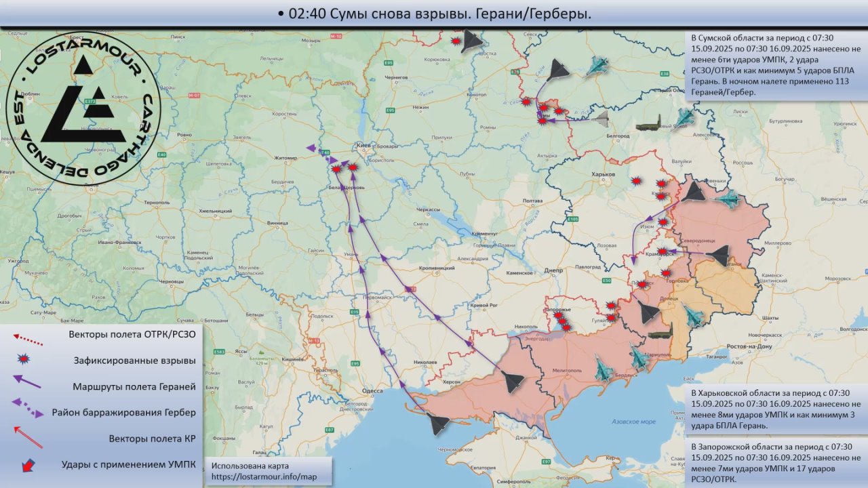Click the 'Удары с применением УМПК' legend label

pos(129,464)
